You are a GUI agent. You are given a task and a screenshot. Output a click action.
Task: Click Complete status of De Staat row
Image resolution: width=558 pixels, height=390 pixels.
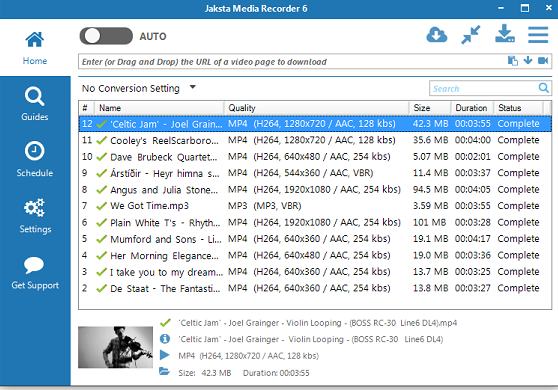[518, 288]
